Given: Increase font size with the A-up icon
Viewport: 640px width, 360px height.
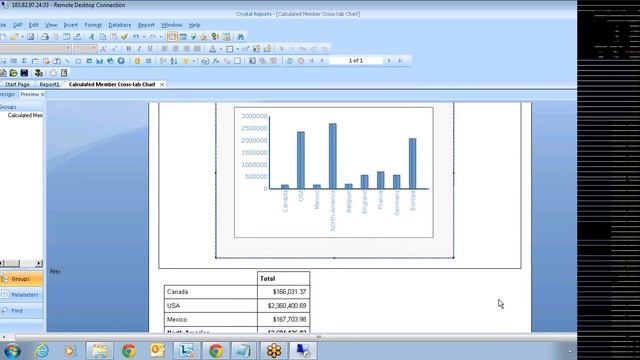Looking at the screenshot, I should click(103, 49).
